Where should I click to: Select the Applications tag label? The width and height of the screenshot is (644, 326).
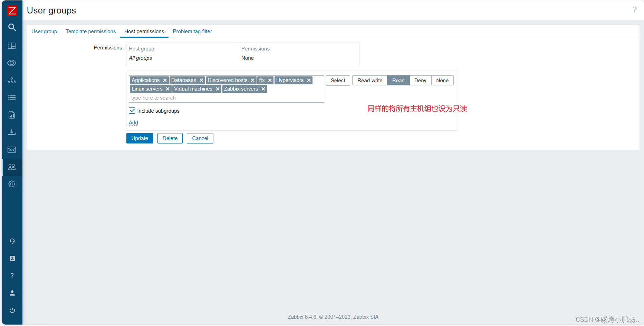(146, 80)
